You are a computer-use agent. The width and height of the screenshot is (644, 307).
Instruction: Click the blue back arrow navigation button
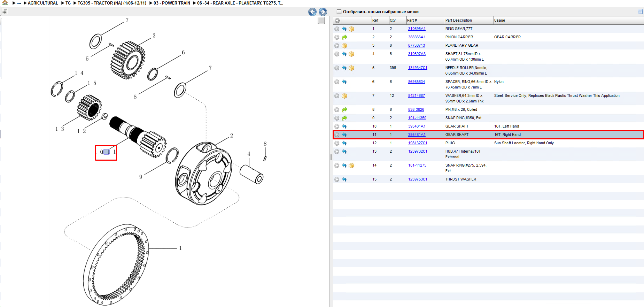tap(312, 12)
